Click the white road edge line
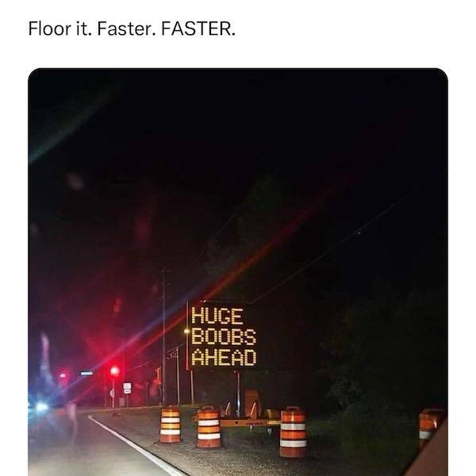Screen dimensions: 476x476 (136, 446)
